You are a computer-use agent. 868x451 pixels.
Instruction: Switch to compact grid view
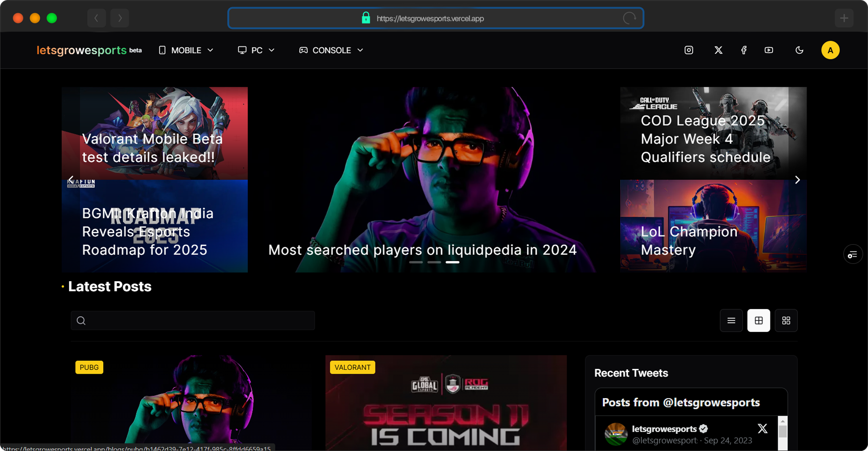pos(786,320)
